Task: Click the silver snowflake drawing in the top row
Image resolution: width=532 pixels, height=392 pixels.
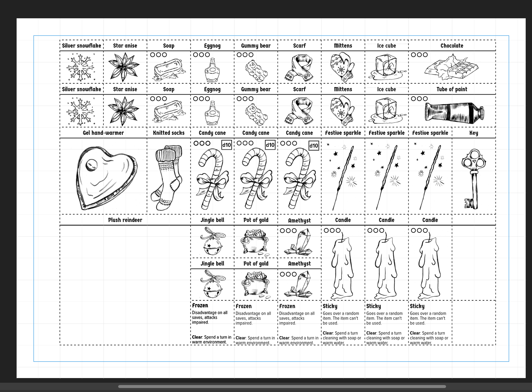Action: pyautogui.click(x=81, y=68)
